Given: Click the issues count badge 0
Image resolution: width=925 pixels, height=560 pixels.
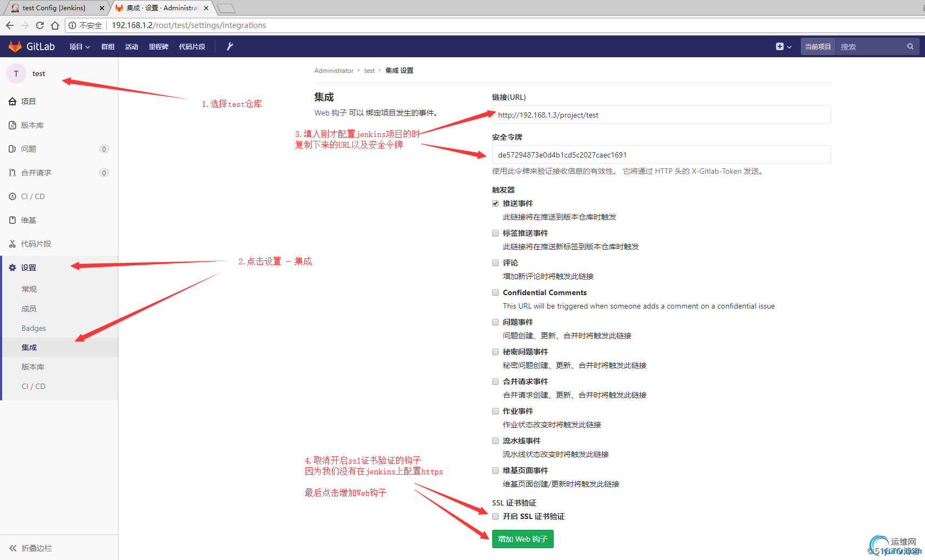Looking at the screenshot, I should coord(104,149).
